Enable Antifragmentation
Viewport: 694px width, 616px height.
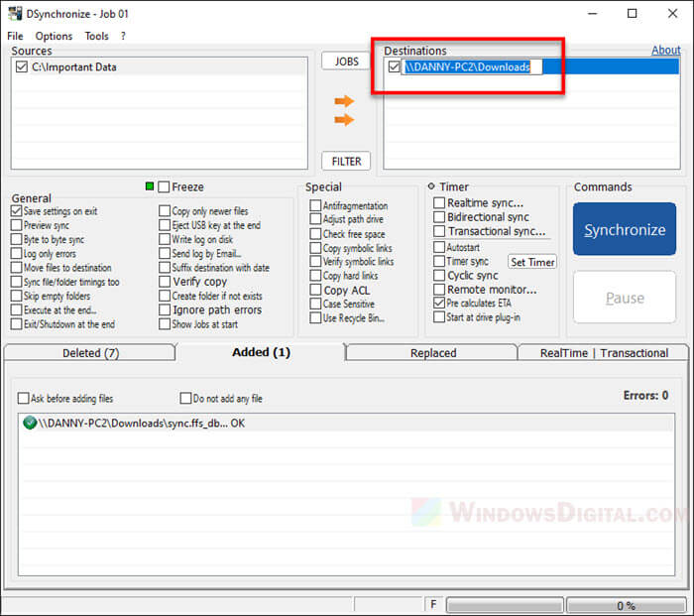click(315, 205)
